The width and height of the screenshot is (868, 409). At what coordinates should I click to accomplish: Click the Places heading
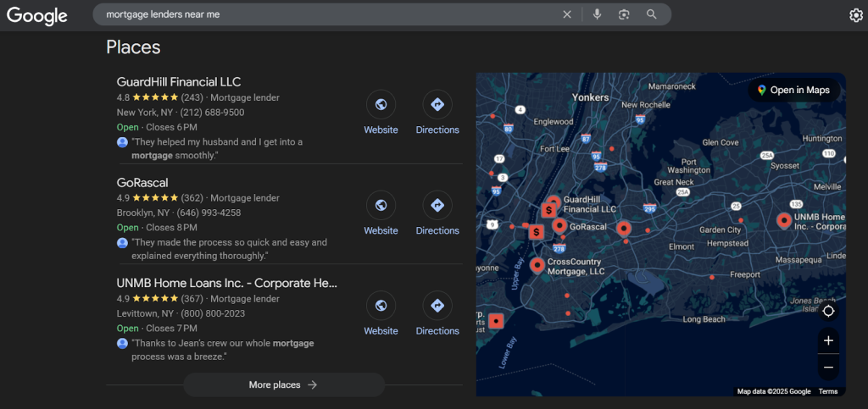pyautogui.click(x=133, y=47)
